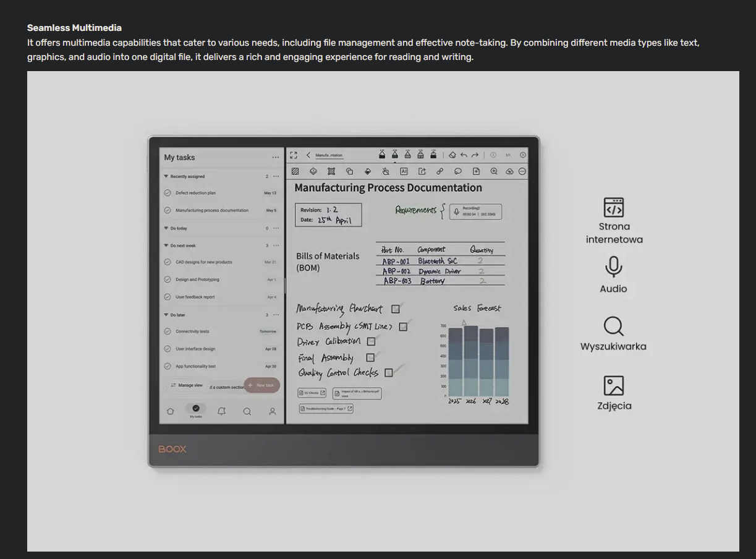Go back using the left arrow icon
Screen dimensions: 756x559
308,155
